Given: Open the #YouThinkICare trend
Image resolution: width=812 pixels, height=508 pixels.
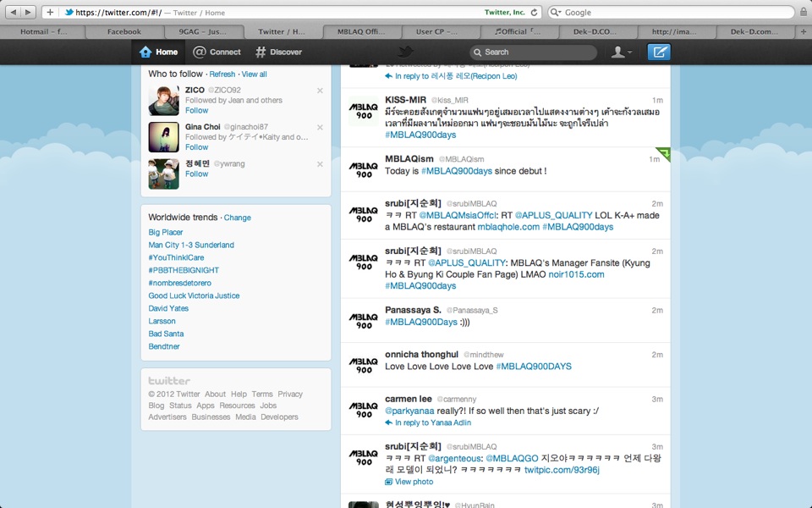Looking at the screenshot, I should (x=176, y=257).
